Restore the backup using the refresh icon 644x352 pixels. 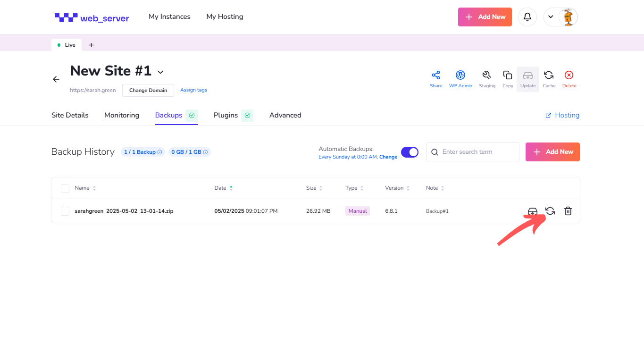pos(550,211)
